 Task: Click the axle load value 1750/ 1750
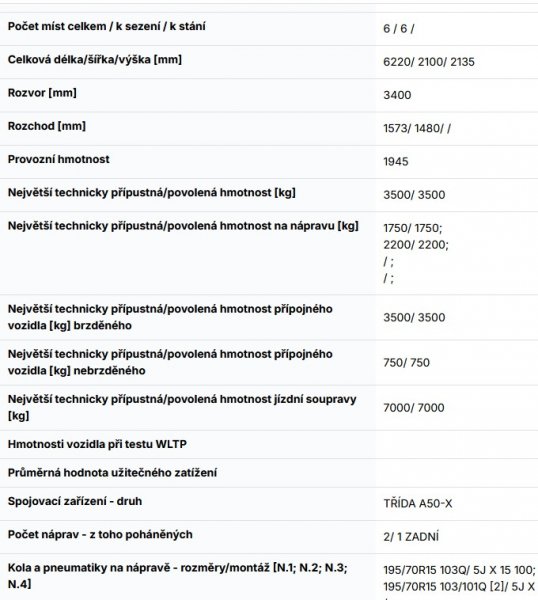coord(412,228)
